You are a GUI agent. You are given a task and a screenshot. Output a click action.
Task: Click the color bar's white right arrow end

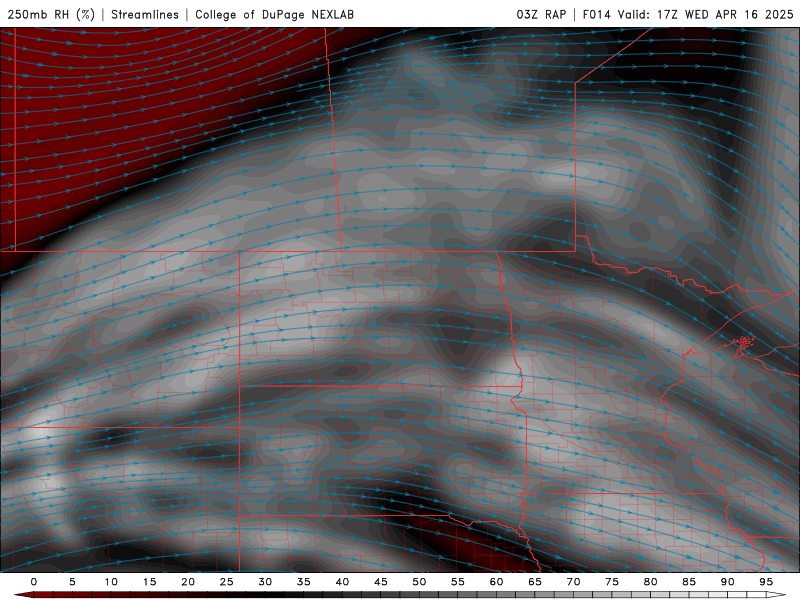[777, 595]
